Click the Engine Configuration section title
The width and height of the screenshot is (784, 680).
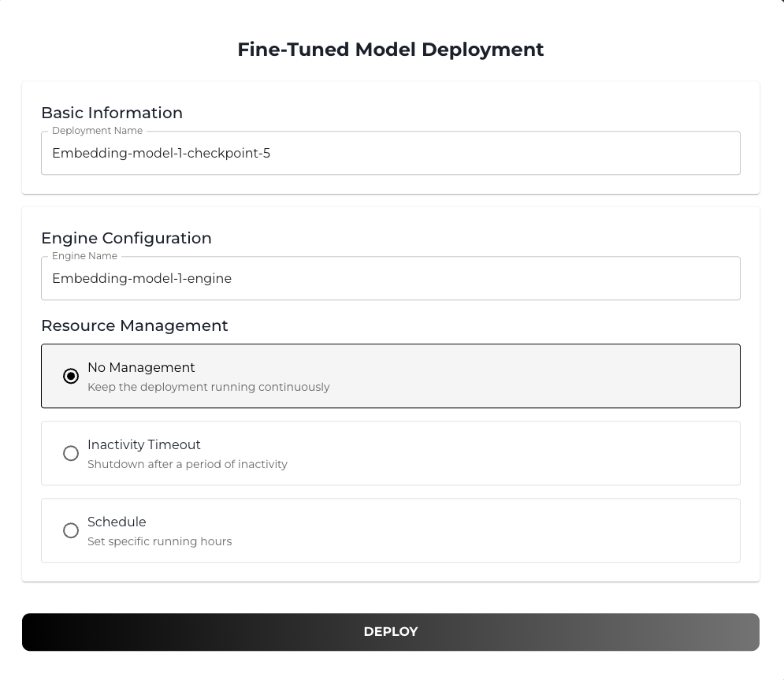pyautogui.click(x=126, y=238)
